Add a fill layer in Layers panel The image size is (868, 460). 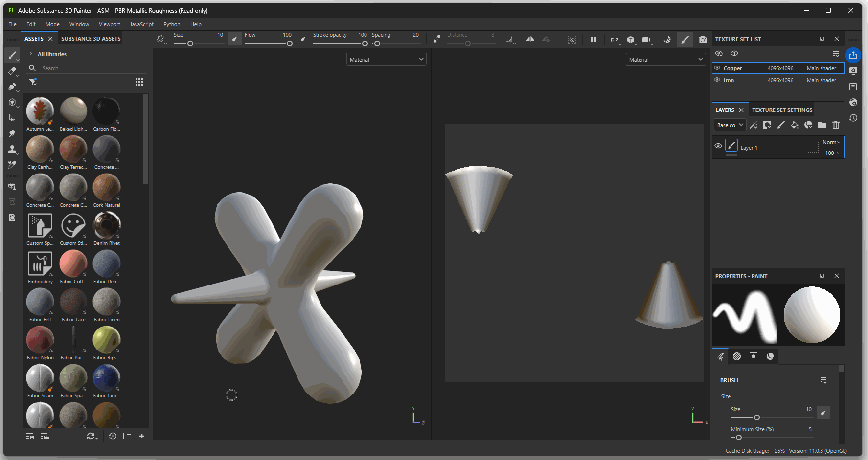point(794,125)
